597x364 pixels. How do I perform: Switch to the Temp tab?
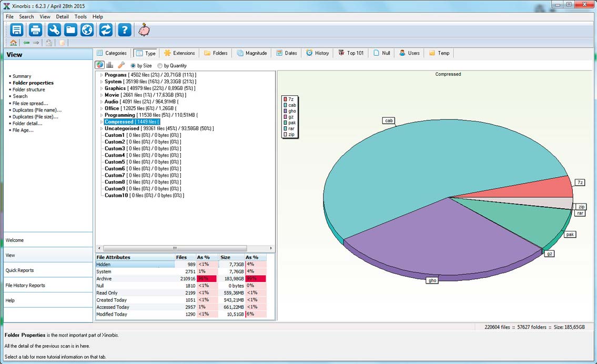click(x=439, y=53)
